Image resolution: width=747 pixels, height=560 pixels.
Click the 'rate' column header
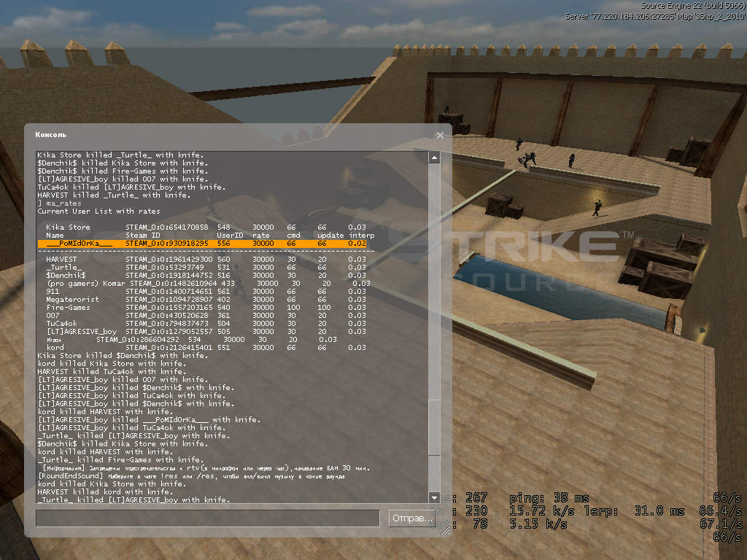[x=261, y=236]
